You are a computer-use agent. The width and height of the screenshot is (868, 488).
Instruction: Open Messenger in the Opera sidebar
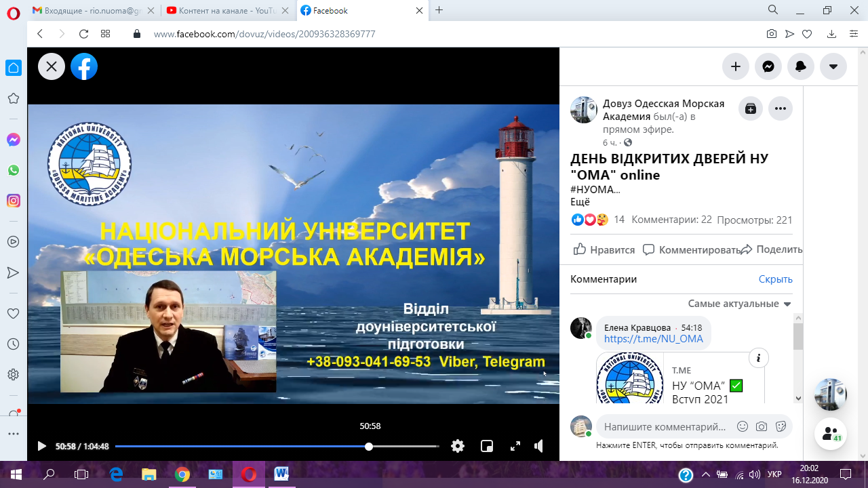click(x=14, y=140)
